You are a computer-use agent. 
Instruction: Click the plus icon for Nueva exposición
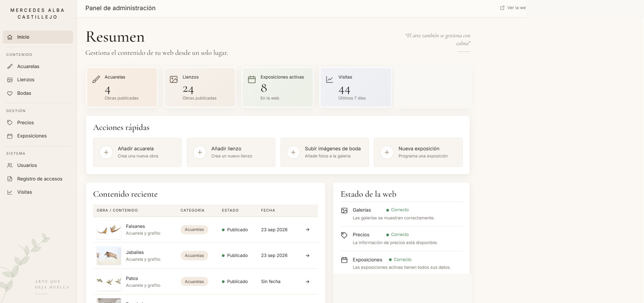click(x=387, y=152)
